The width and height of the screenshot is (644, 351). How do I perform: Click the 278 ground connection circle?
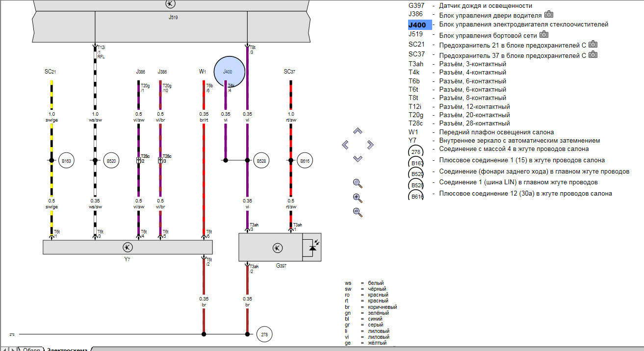[264, 334]
